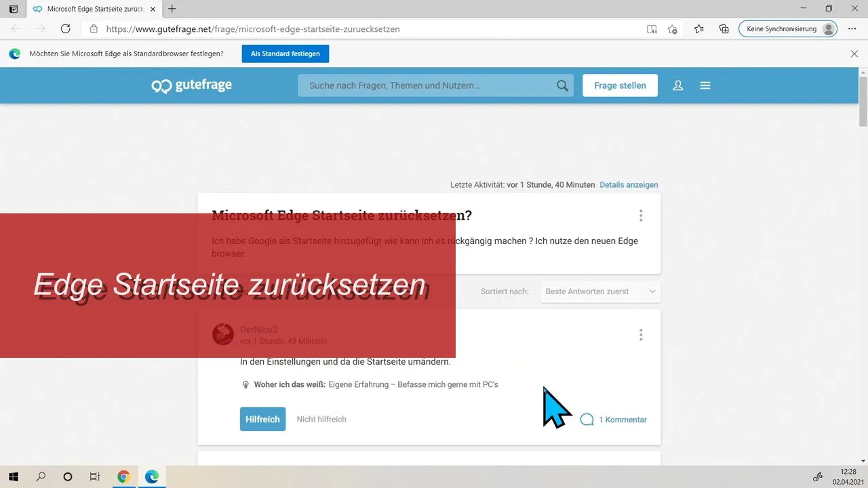This screenshot has height=488, width=868.
Task: Click the gutefrage search magnifier icon
Action: pos(562,85)
